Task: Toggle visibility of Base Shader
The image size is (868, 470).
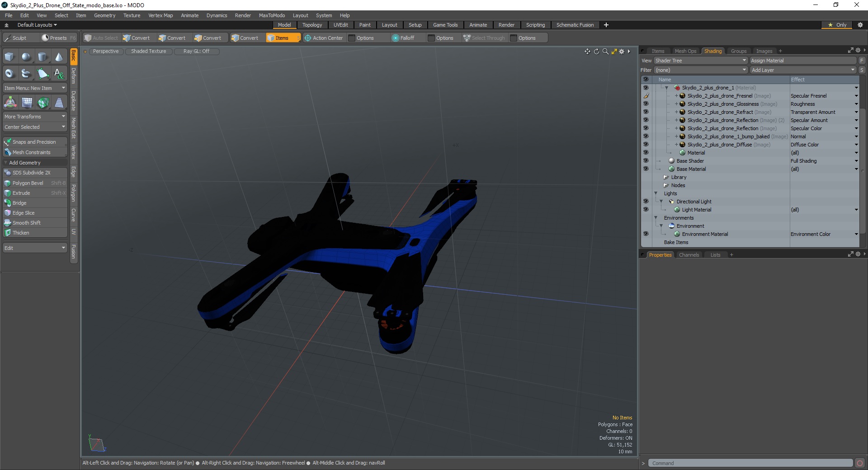Action: 646,161
